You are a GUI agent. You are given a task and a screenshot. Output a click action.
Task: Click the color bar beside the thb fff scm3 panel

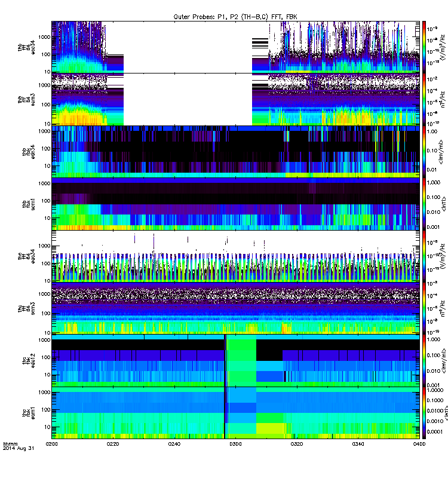click(x=424, y=99)
